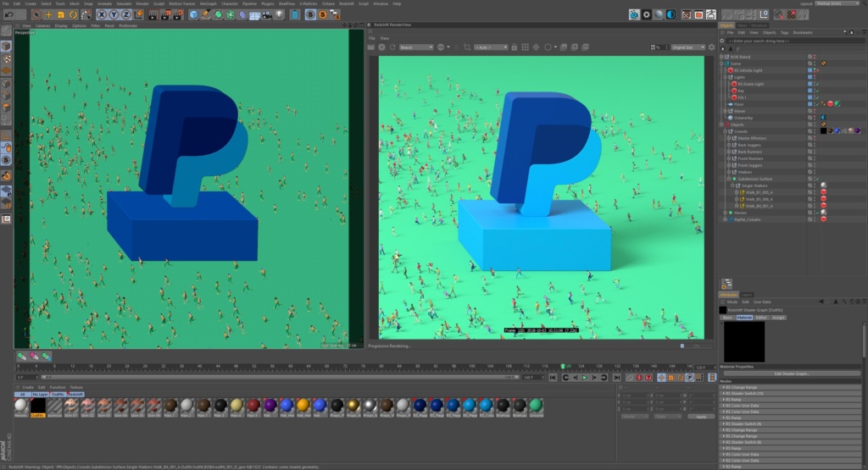Select the Move tool in top toolbar
This screenshot has width=868, height=470.
[48, 15]
